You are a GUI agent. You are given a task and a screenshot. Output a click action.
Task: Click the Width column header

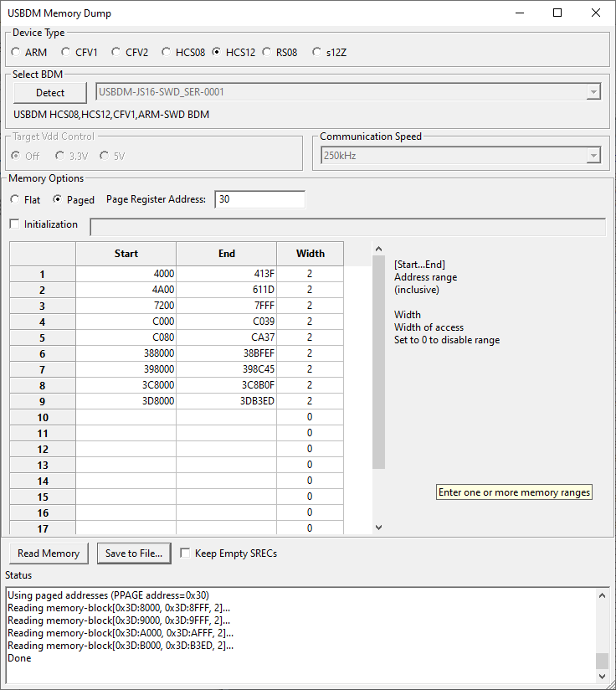click(x=311, y=254)
